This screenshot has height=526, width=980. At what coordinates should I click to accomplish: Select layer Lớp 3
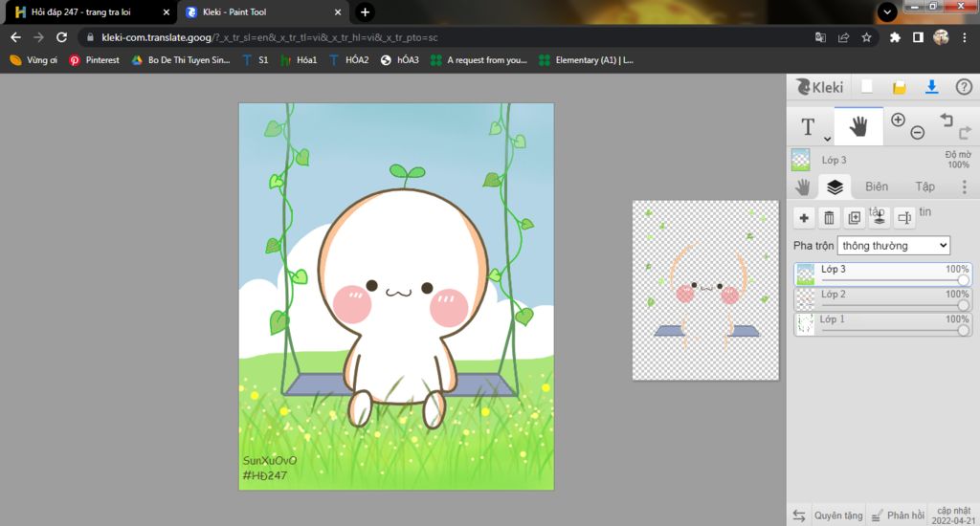[x=882, y=274]
